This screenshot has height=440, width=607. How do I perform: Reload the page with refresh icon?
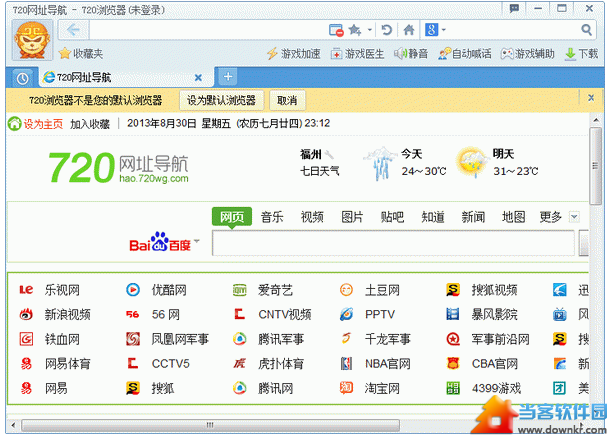pos(386,30)
